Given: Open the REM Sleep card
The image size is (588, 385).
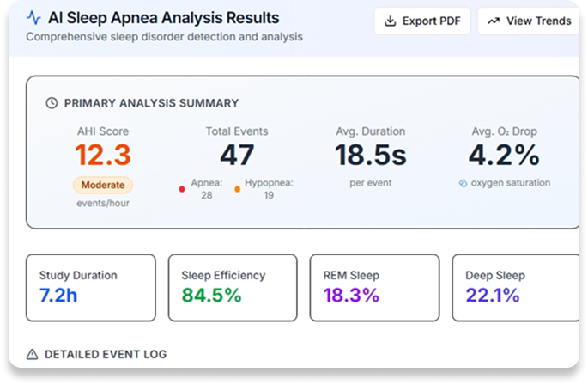Looking at the screenshot, I should [374, 288].
